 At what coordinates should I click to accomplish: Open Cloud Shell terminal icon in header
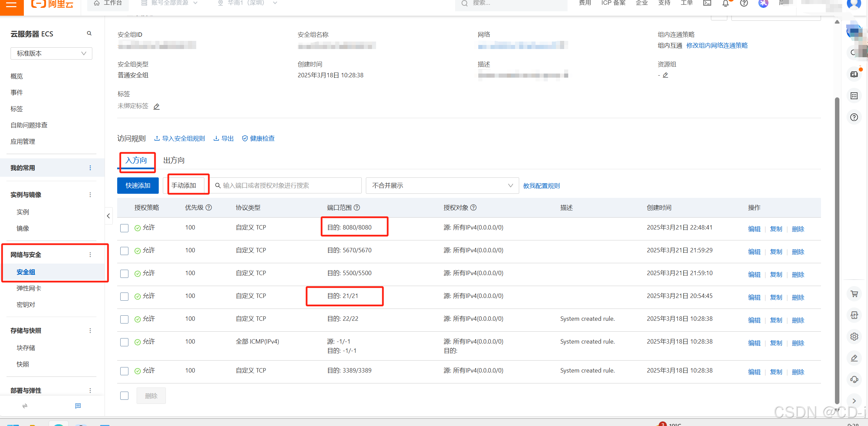pyautogui.click(x=707, y=3)
